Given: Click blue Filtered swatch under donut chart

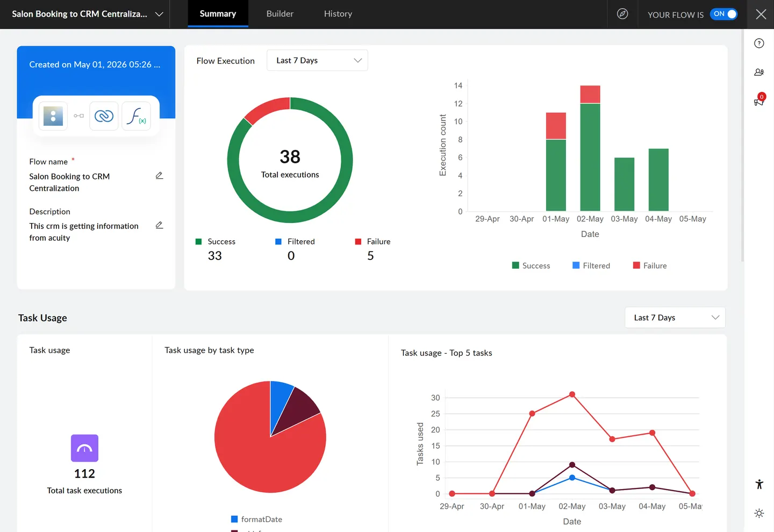Looking at the screenshot, I should 278,242.
